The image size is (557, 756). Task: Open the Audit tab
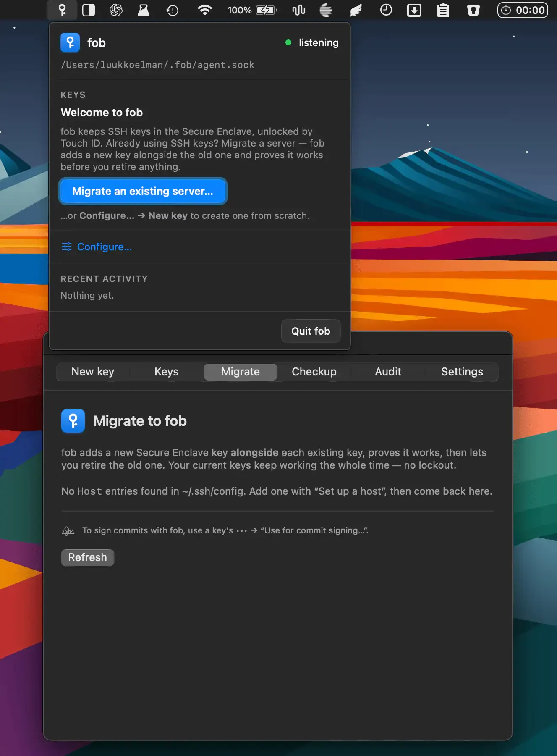point(388,372)
